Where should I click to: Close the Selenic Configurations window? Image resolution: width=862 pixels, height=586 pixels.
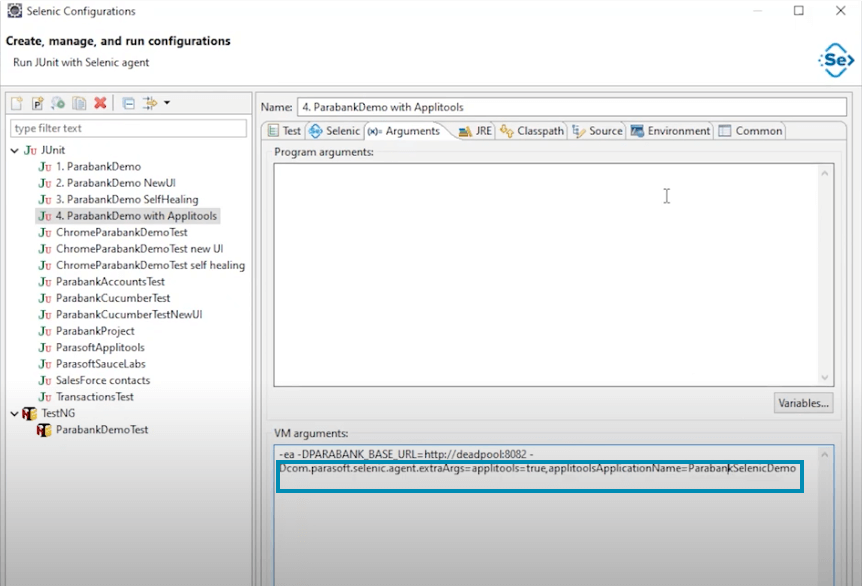click(841, 10)
